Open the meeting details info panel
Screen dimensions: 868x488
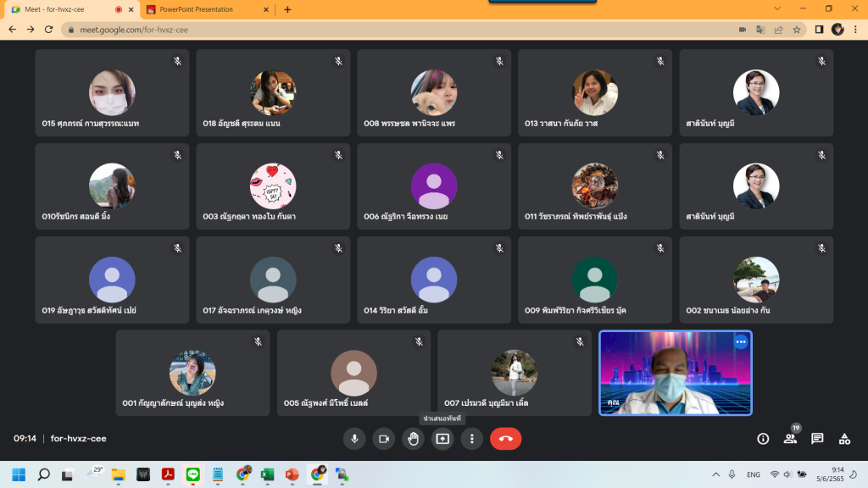764,439
